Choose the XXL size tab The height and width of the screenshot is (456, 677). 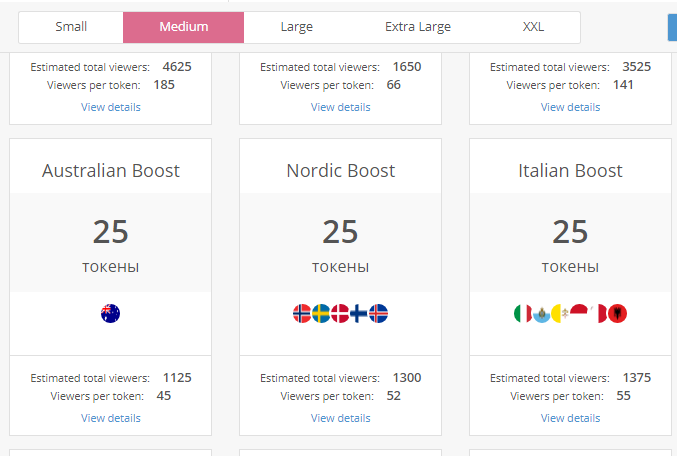[533, 27]
